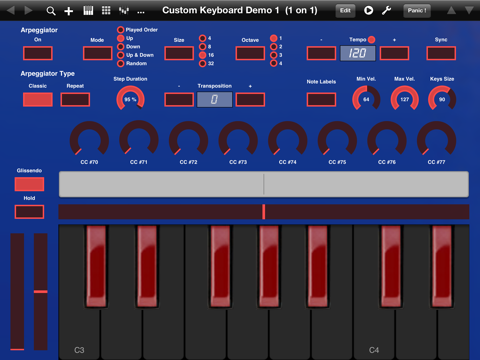Screen dimensions: 480x360
Task: Open the mixer faders icon
Action: click(124, 11)
